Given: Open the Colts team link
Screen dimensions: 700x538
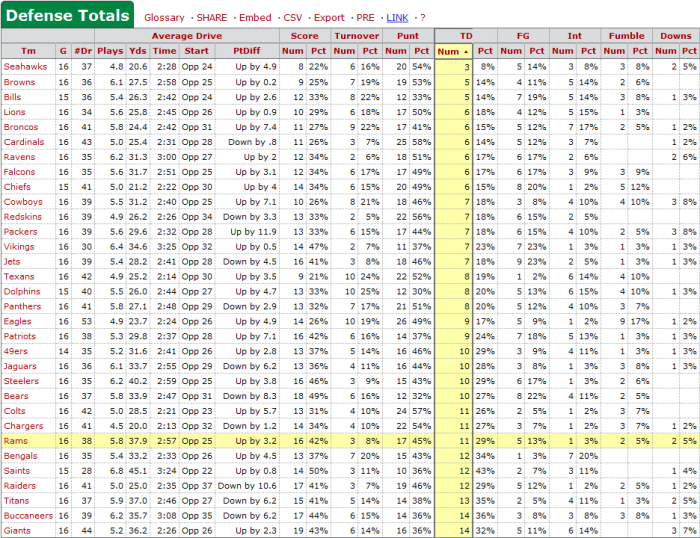Looking at the screenshot, I should 14,411.
